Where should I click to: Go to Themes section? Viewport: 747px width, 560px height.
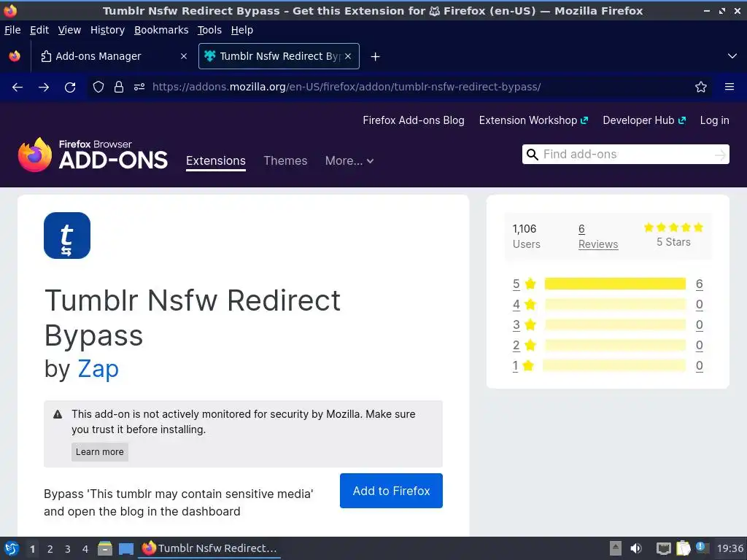285,161
